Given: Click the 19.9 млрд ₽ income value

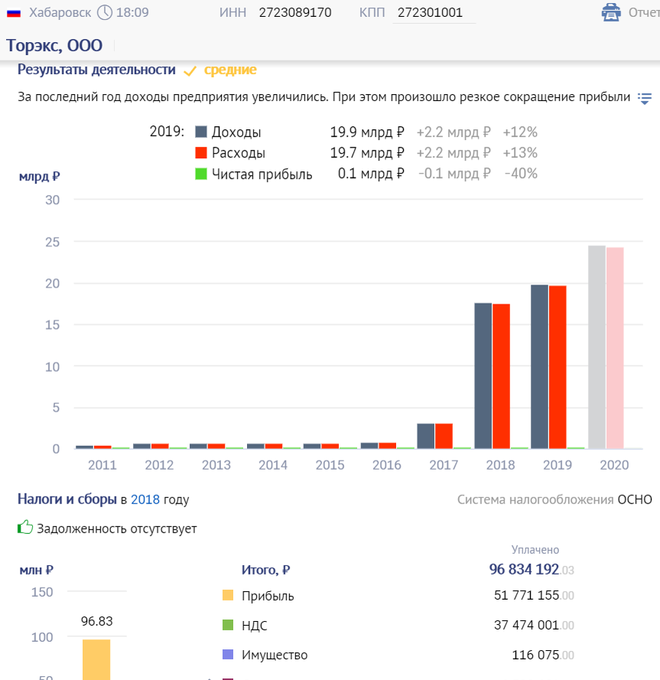Looking at the screenshot, I should point(367,132).
